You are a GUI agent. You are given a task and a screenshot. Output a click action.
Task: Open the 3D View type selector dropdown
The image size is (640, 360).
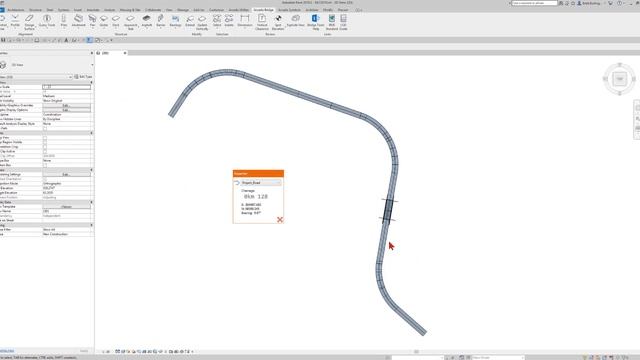[x=92, y=65]
